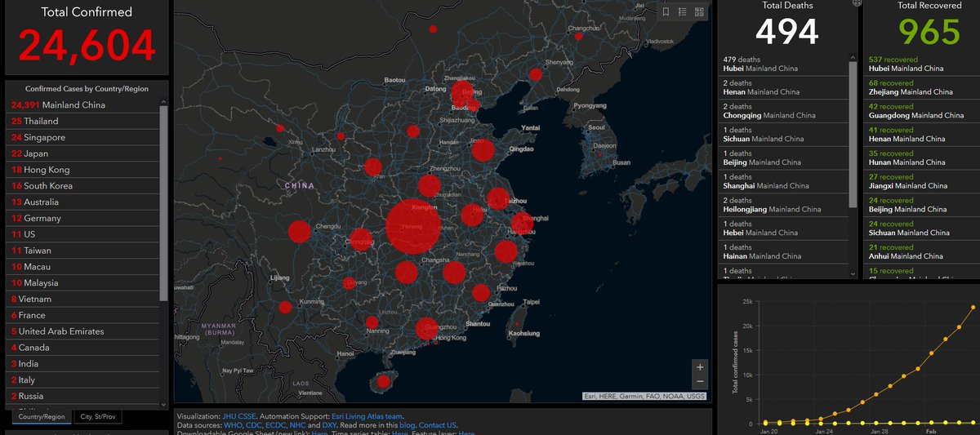980x435 pixels.
Task: Select the red circle near Guangzhou
Action: (426, 329)
